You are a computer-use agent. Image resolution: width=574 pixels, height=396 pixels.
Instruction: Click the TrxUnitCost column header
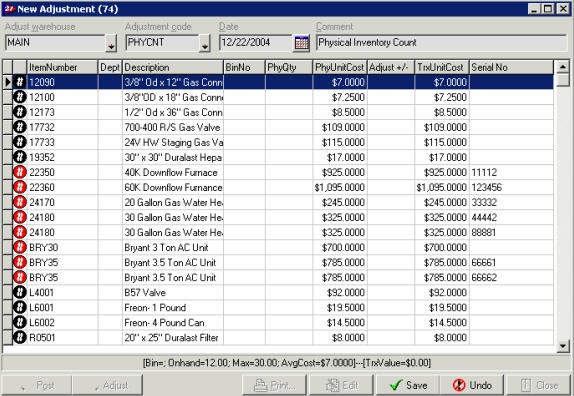tap(442, 67)
